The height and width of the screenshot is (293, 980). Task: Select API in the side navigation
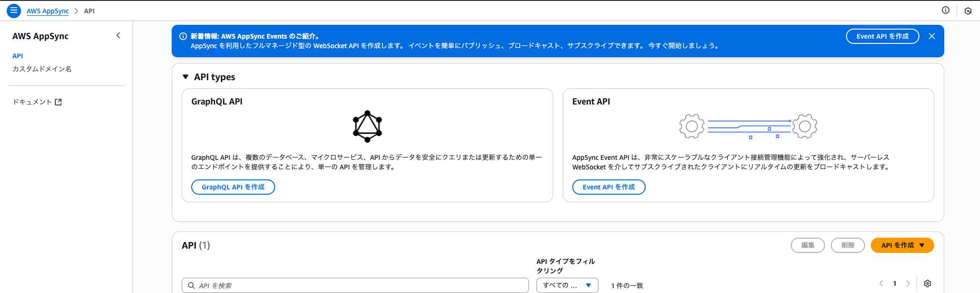[x=18, y=56]
